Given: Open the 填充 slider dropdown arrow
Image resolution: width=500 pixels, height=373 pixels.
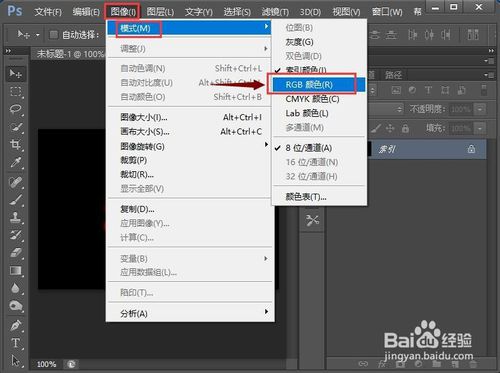Looking at the screenshot, I should [480, 128].
